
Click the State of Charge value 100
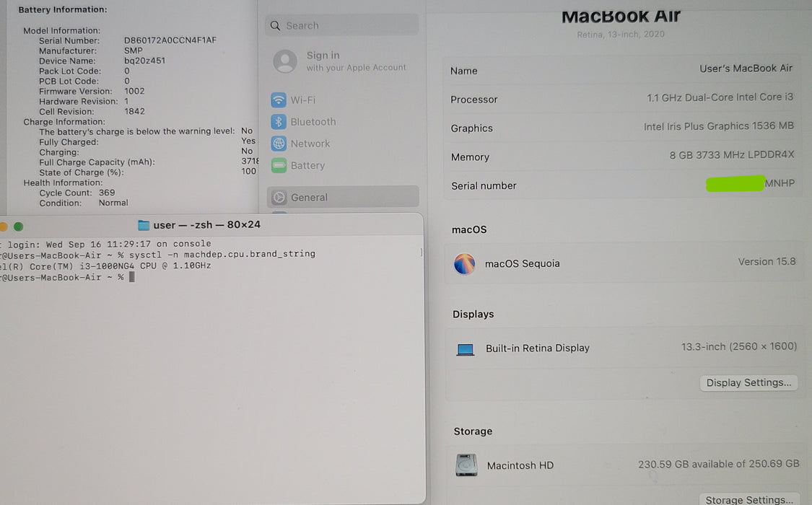[248, 171]
